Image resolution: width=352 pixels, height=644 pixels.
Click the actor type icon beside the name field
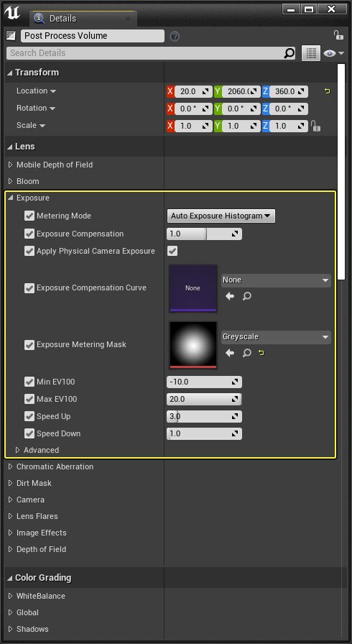[x=11, y=36]
